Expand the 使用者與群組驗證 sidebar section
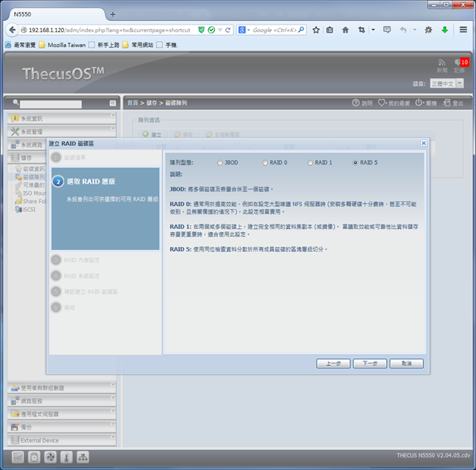The height and width of the screenshot is (470, 476). coord(62,387)
